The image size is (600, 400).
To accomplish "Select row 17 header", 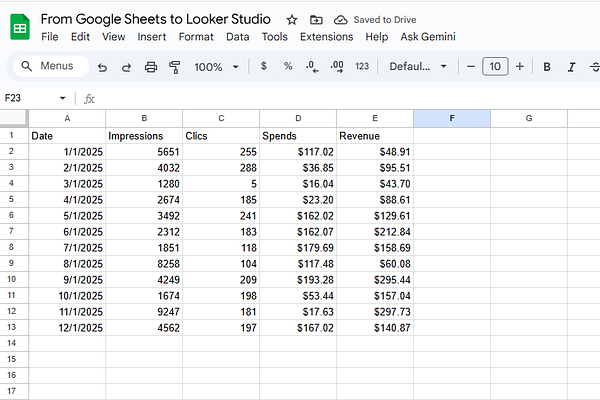I will coord(14,392).
